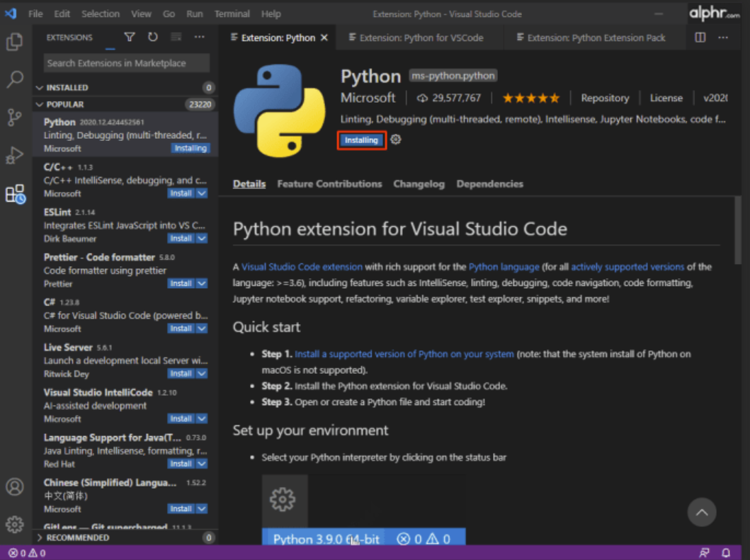Open the Accounts menu icon
Viewport: 750px width, 560px height.
[15, 487]
